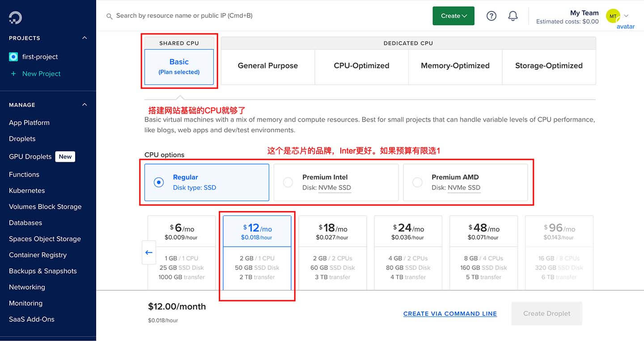Open the DigitalOcean logo home icon
The width and height of the screenshot is (644, 341).
[15, 17]
